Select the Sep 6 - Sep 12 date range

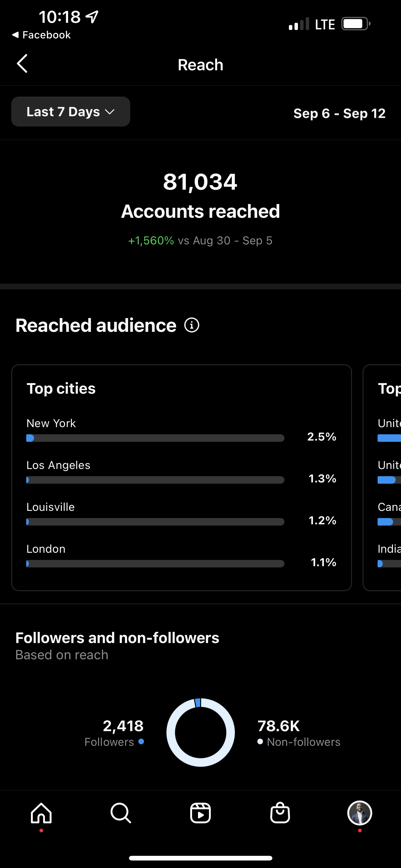(x=339, y=113)
